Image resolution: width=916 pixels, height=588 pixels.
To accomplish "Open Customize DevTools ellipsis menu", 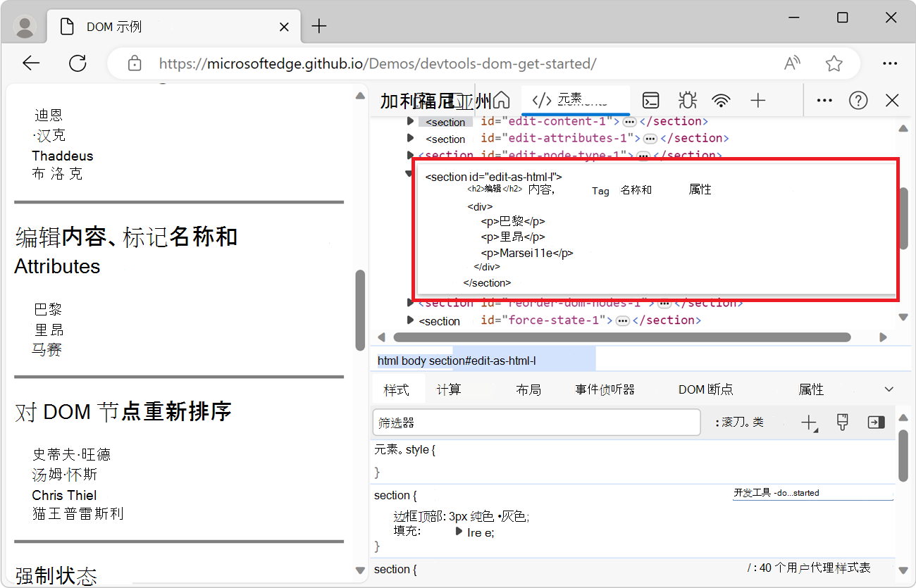I will coord(824,100).
